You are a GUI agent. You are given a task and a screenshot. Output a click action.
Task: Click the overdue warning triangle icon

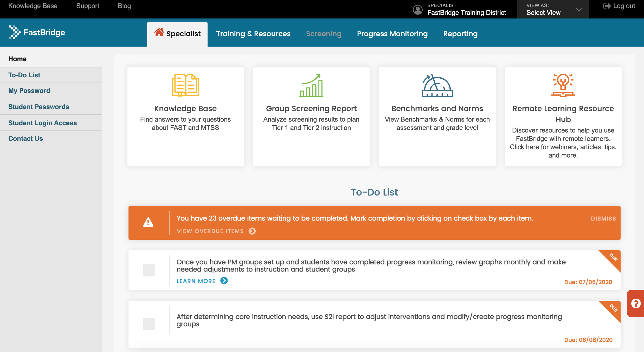point(148,222)
